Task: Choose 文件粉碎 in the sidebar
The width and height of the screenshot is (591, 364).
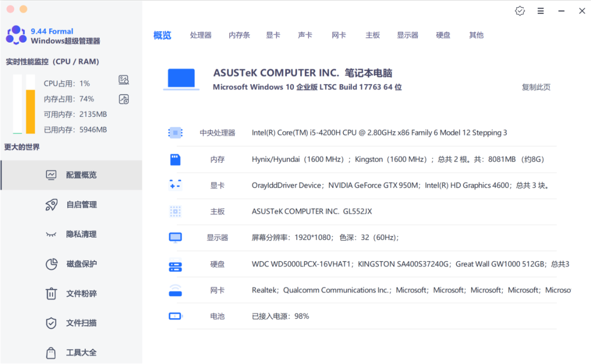Action: coord(72,293)
